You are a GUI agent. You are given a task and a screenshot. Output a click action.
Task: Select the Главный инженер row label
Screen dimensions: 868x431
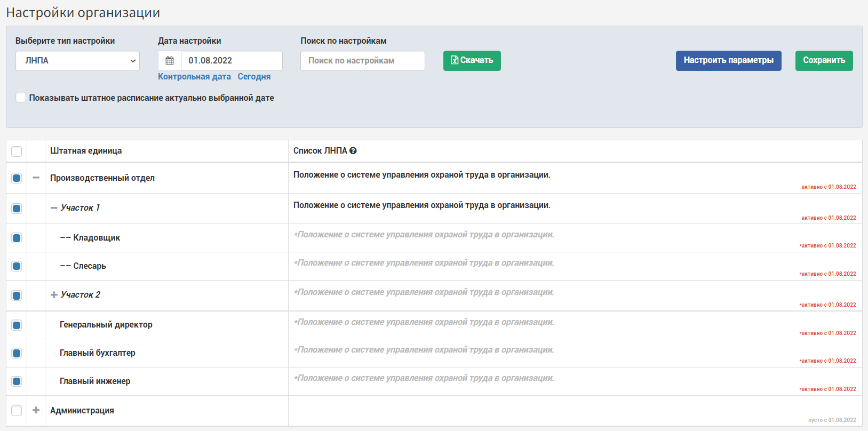pyautogui.click(x=95, y=381)
